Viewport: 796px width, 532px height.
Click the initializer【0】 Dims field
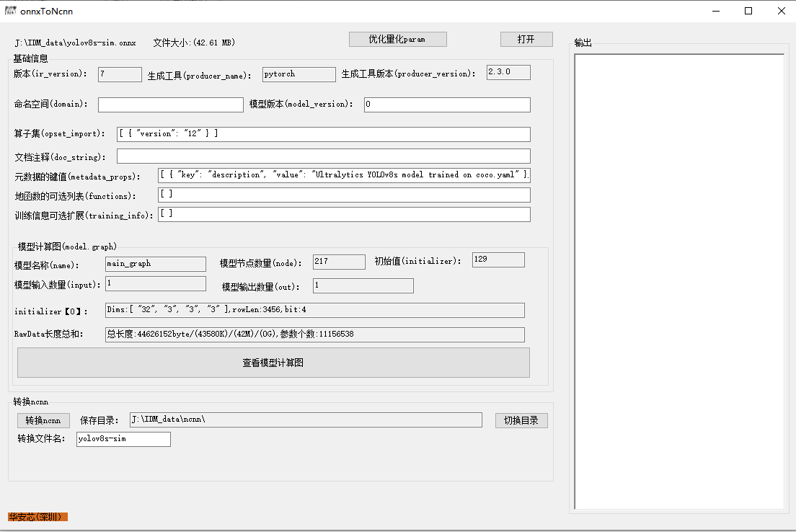(315, 310)
